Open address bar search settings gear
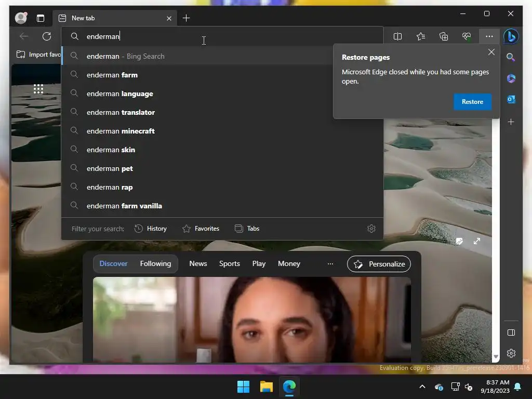532x399 pixels. pyautogui.click(x=371, y=229)
